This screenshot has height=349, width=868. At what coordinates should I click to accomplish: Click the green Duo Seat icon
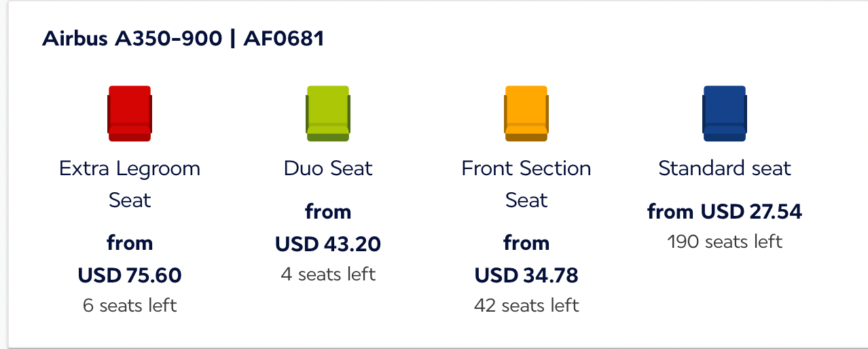coord(328,113)
